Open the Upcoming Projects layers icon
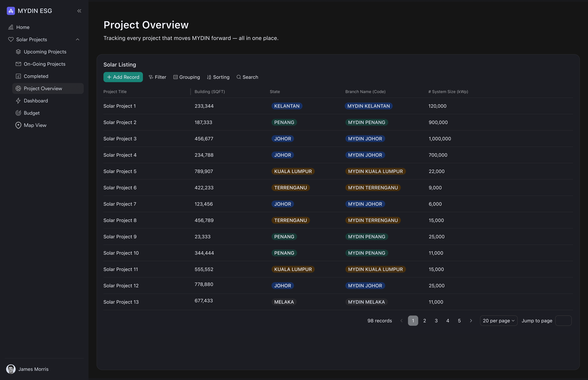Image resolution: width=588 pixels, height=380 pixels. pos(18,52)
